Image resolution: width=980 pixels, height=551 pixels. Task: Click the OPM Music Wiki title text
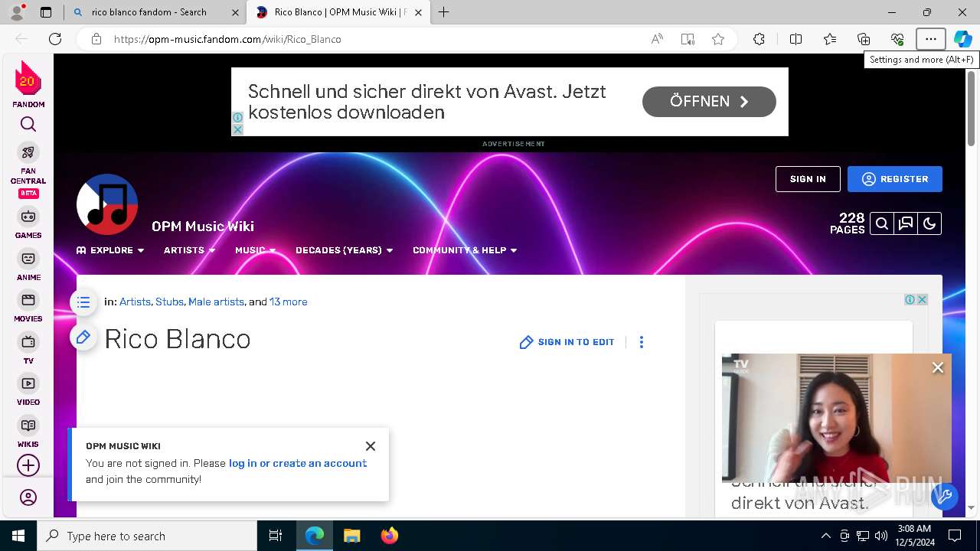[x=203, y=226]
